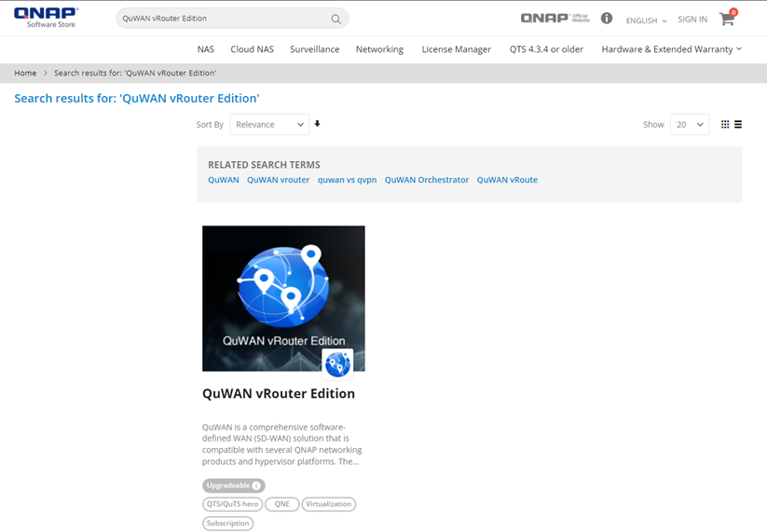Open the Sort By Relevance dropdown
This screenshot has width=767, height=532.
pos(269,125)
